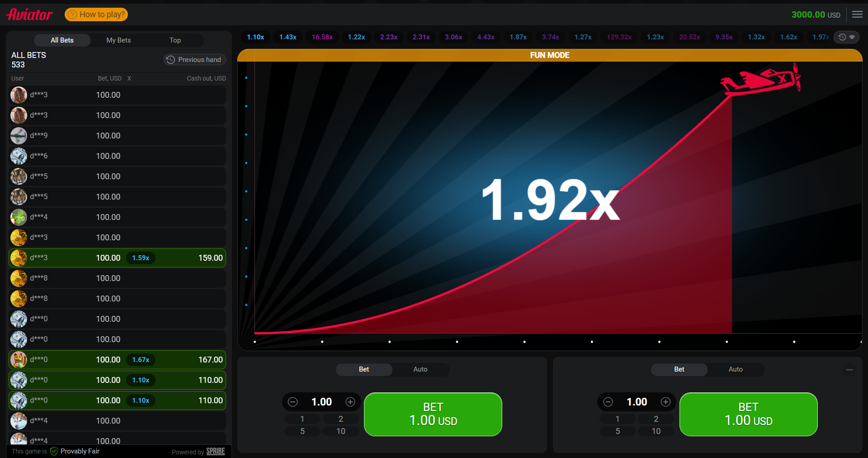Viewport: 868px width, 458px height.
Task: Switch to the Top tab
Action: pyautogui.click(x=175, y=40)
